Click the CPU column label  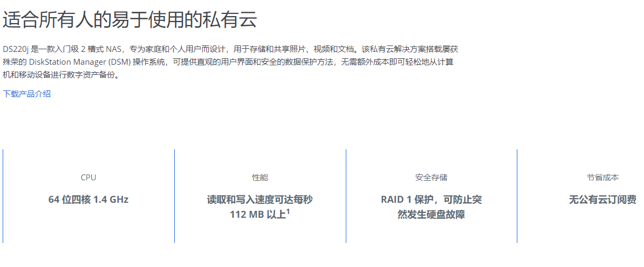(88, 178)
